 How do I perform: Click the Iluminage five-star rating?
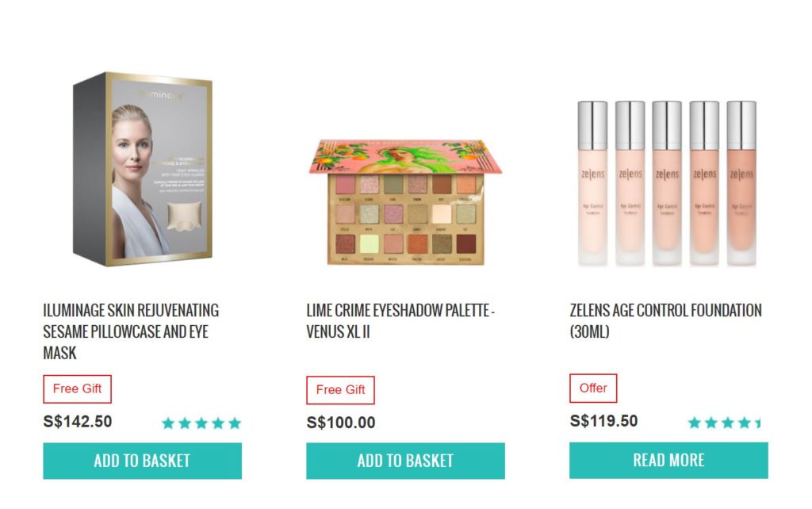(x=201, y=423)
